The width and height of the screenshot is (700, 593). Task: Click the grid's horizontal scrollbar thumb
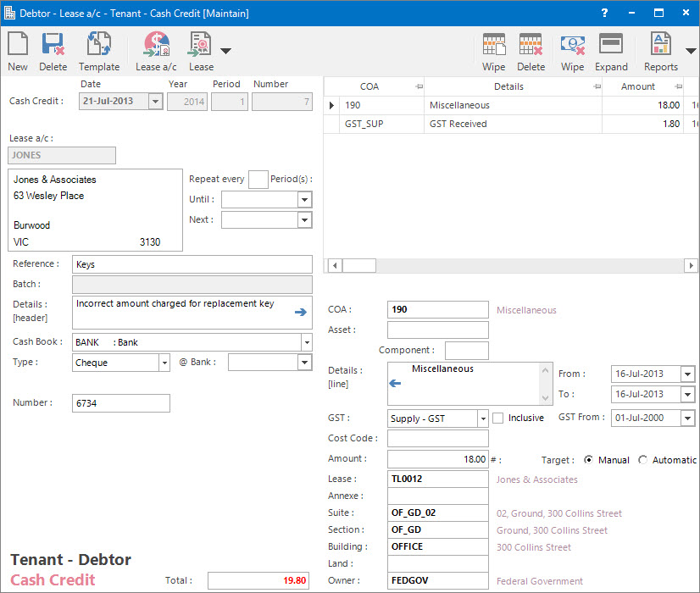pos(359,265)
